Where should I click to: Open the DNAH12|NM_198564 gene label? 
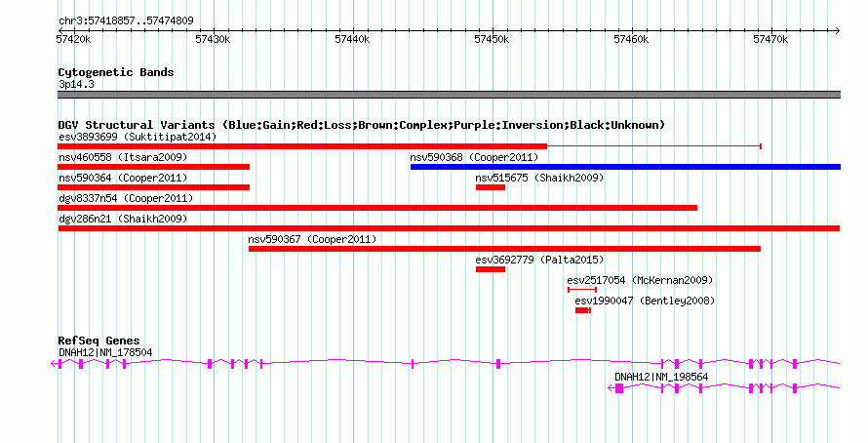tap(661, 377)
